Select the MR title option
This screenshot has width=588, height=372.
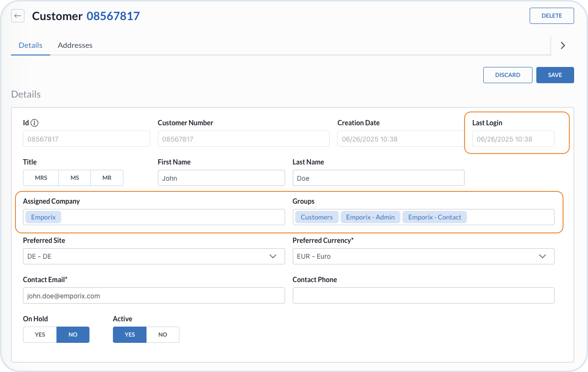[107, 178]
